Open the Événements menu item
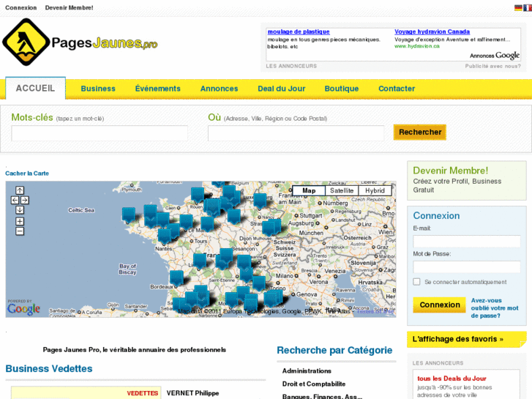The width and height of the screenshot is (532, 399). point(158,89)
